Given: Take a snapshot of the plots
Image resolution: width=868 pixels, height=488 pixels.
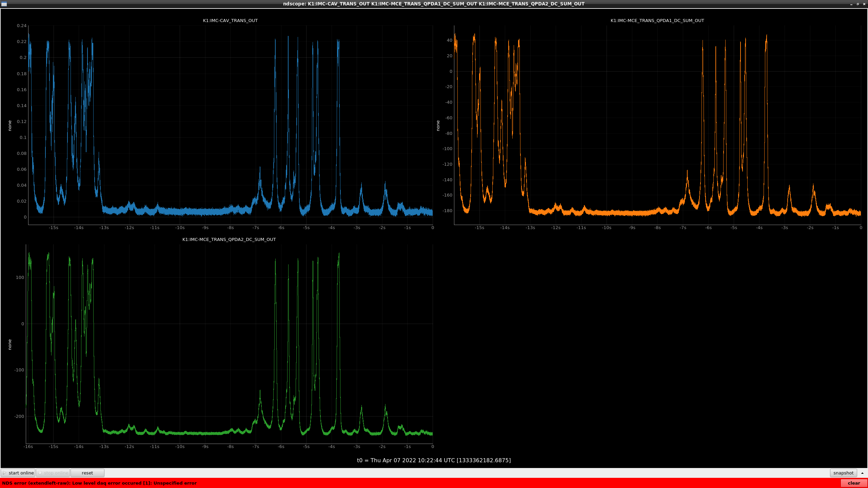Looking at the screenshot, I should [843, 473].
